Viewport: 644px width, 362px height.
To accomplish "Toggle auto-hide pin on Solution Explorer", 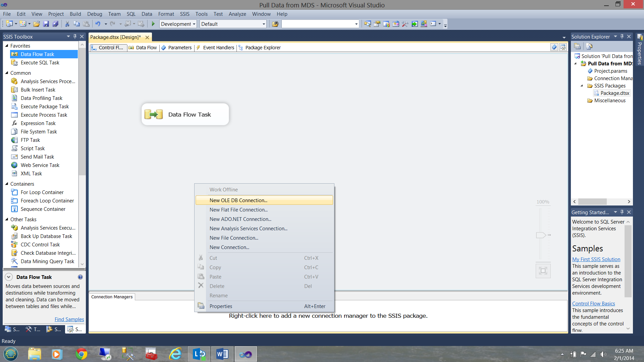I will (622, 37).
